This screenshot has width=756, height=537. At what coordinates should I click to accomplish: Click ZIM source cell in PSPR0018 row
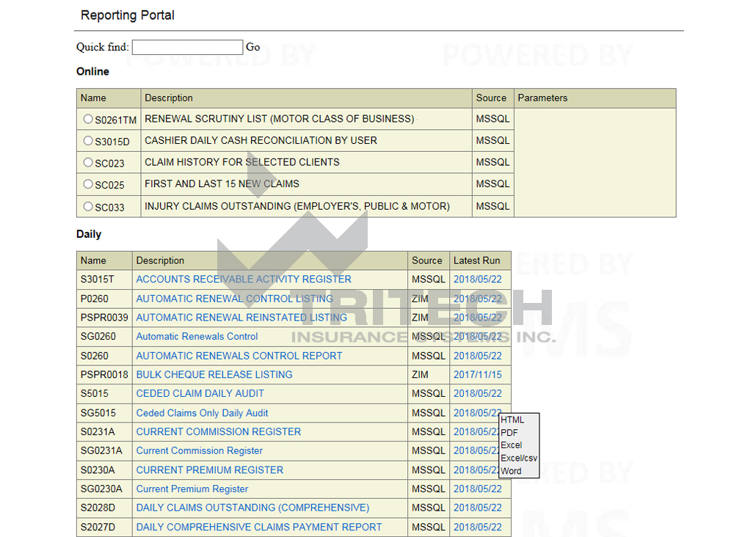[x=429, y=375]
